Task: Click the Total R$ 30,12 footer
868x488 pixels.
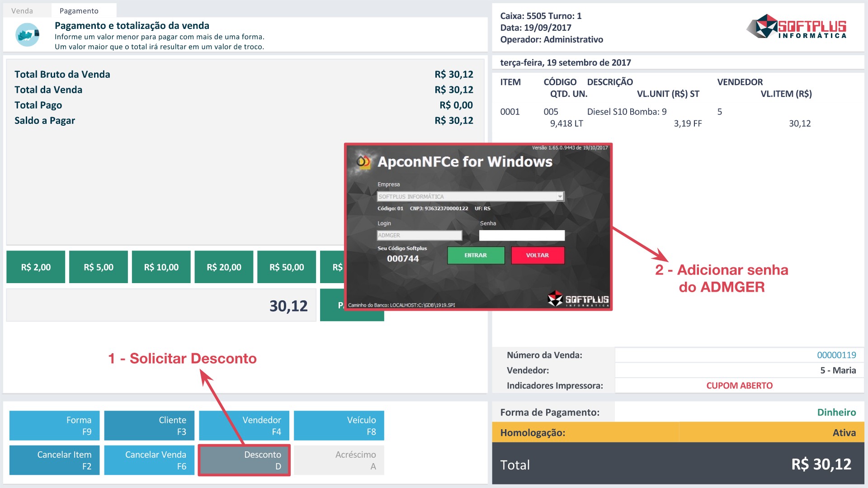Action: [x=678, y=464]
